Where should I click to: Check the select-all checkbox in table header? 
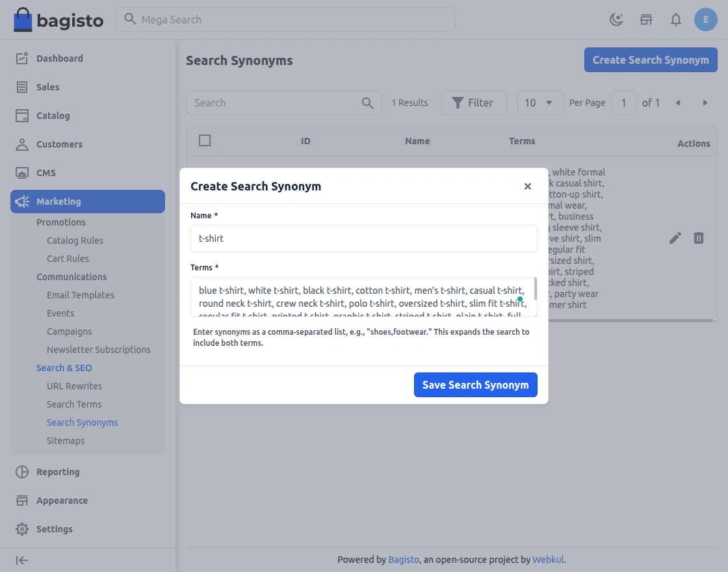pos(205,140)
